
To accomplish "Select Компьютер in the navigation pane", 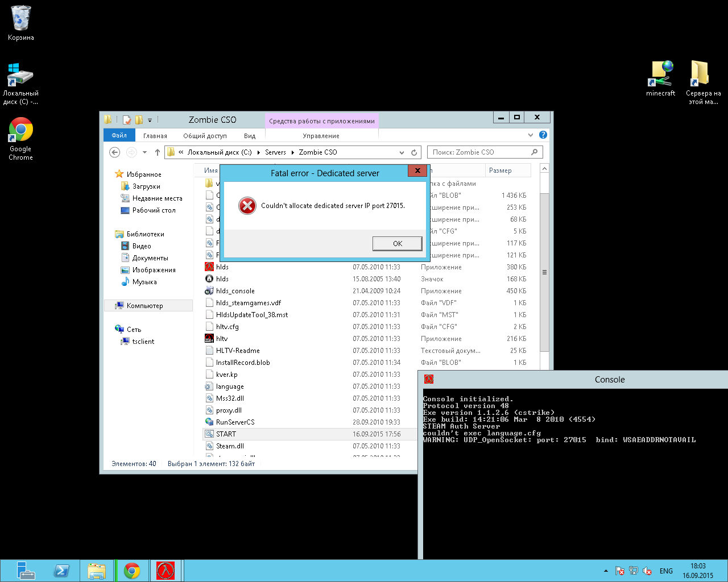I will pos(148,306).
